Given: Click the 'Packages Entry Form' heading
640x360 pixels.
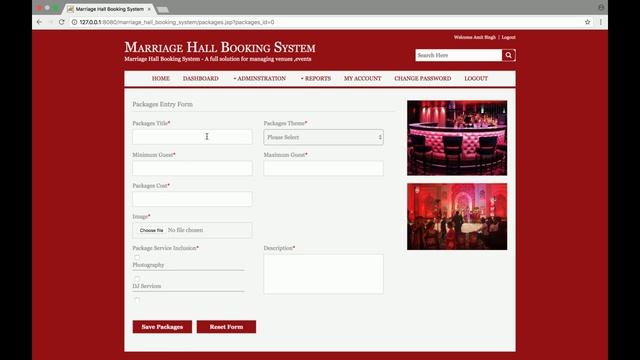Looking at the screenshot, I should [x=162, y=104].
